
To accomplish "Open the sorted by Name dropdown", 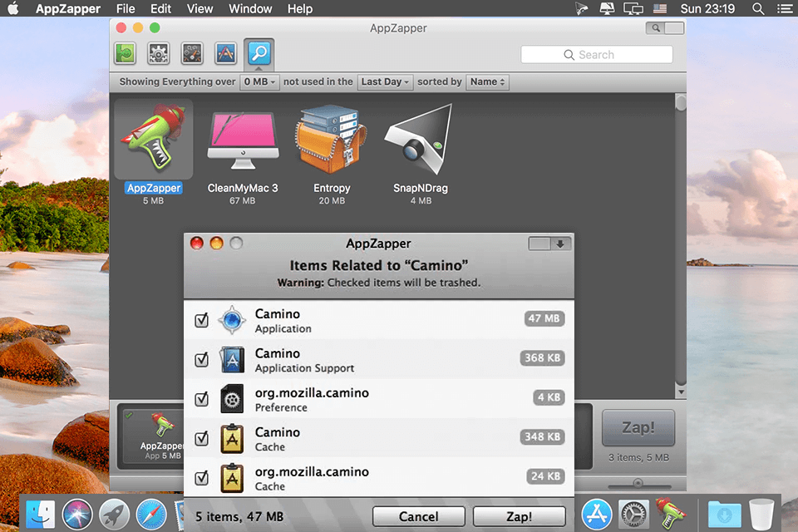I will pos(488,82).
